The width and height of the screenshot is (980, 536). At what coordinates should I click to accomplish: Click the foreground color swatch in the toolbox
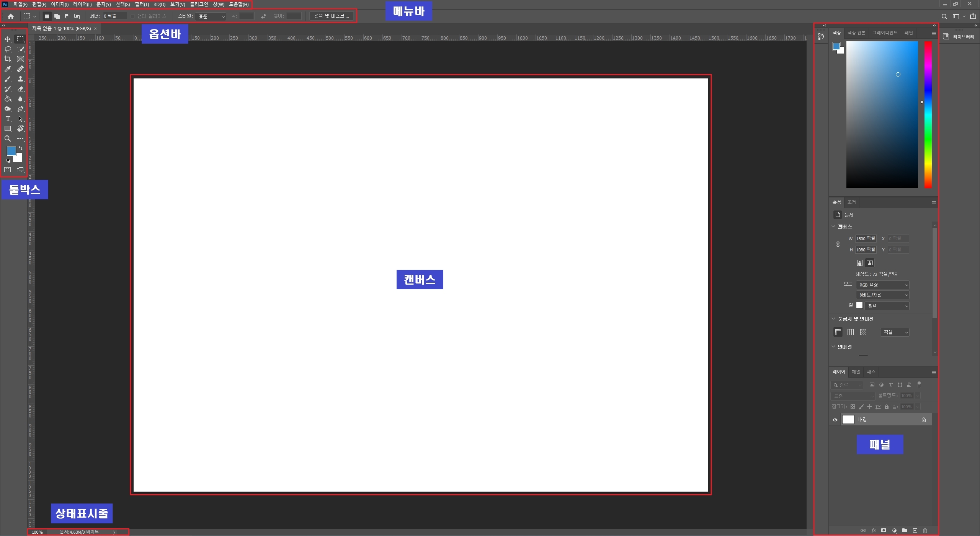point(11,151)
